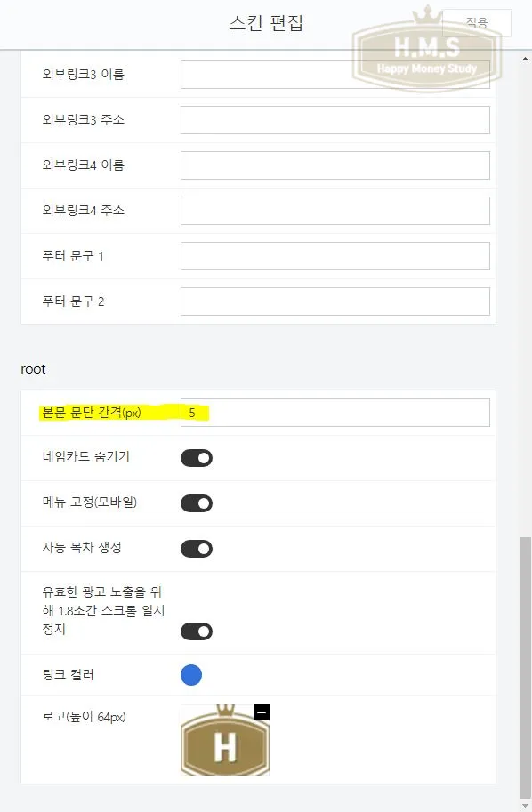
Task: Click the 푸터 문구 2 input field
Action: point(335,301)
